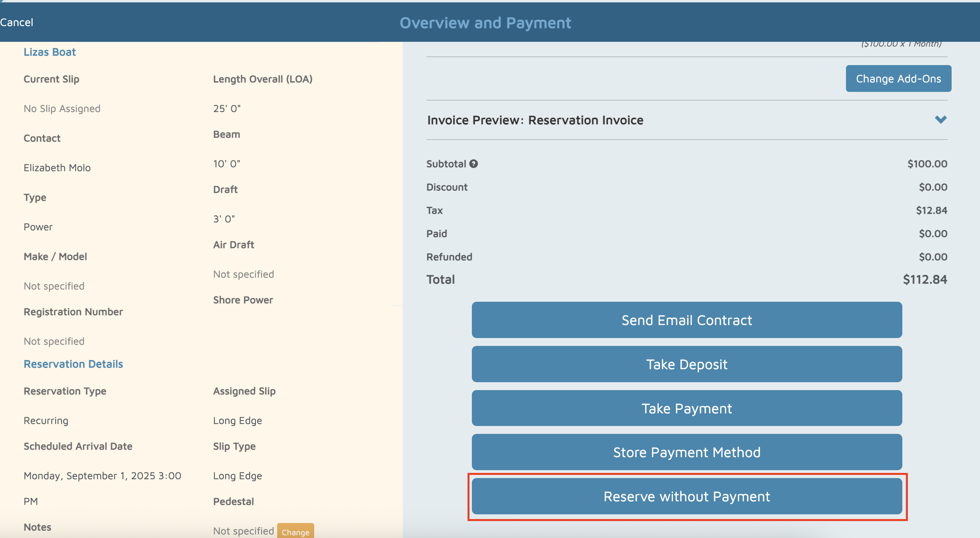980x538 pixels.
Task: Click the Tax amount $12.84
Action: click(x=931, y=210)
